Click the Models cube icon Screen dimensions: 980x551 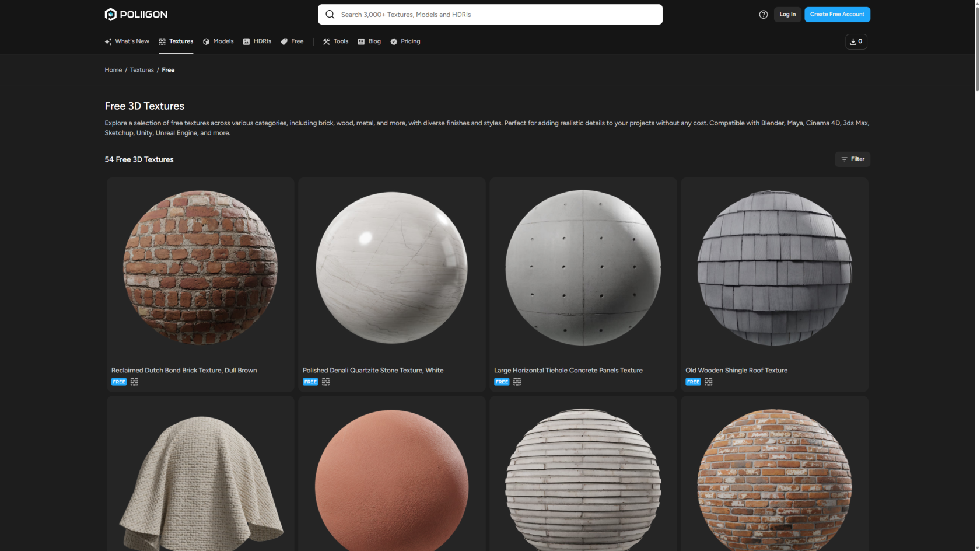[x=206, y=41]
